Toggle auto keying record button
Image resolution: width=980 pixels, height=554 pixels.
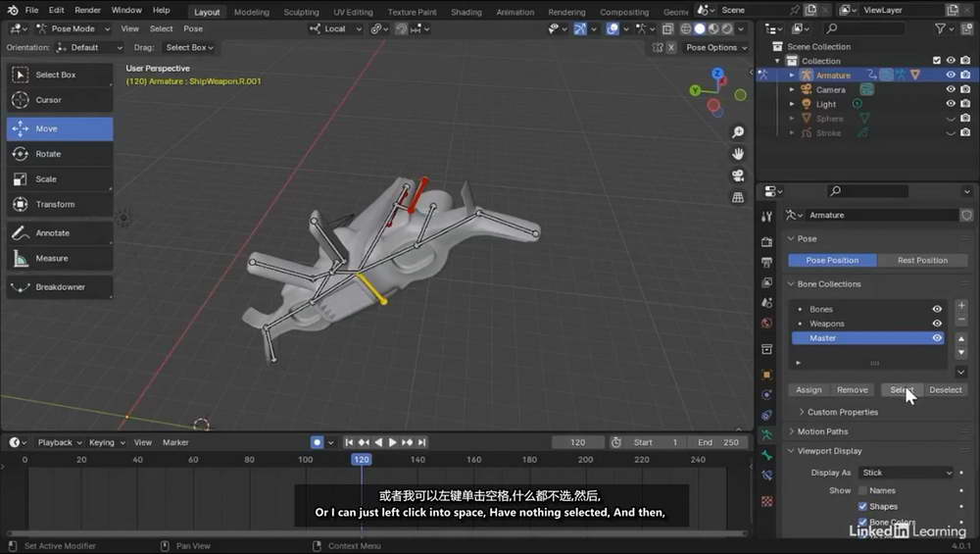[x=318, y=442]
